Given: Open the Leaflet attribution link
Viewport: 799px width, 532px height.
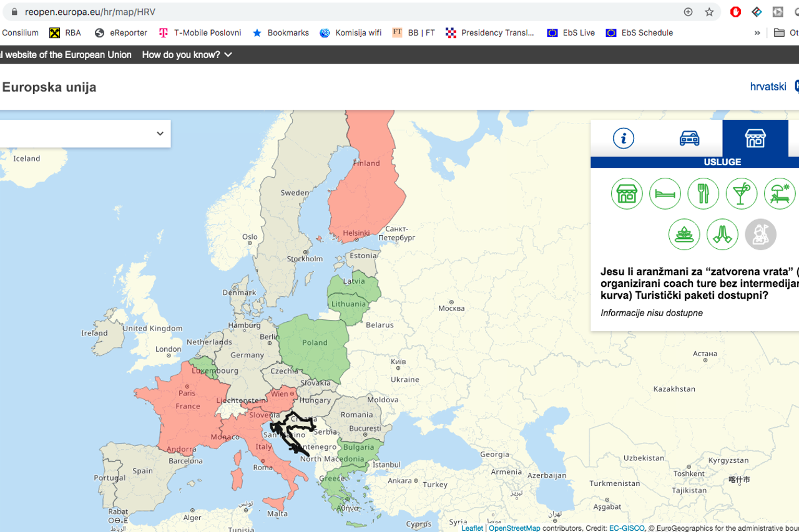Looking at the screenshot, I should 472,528.
